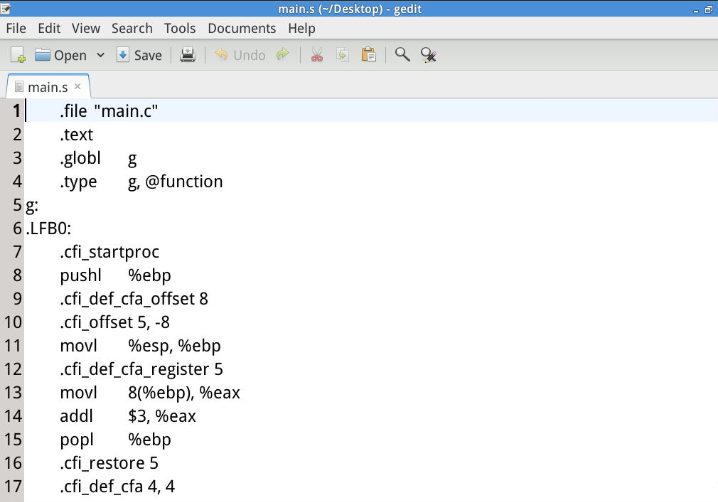
Task: Select the main.s document tab
Action: pyautogui.click(x=48, y=87)
